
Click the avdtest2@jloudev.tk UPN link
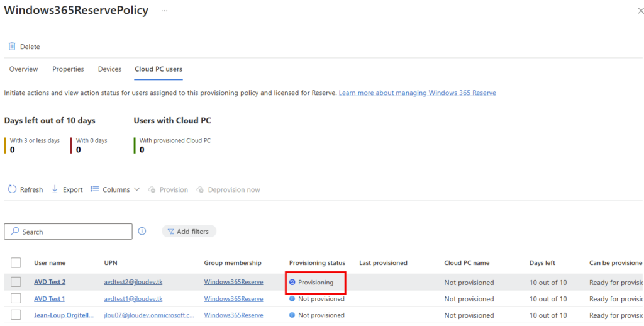[133, 283]
